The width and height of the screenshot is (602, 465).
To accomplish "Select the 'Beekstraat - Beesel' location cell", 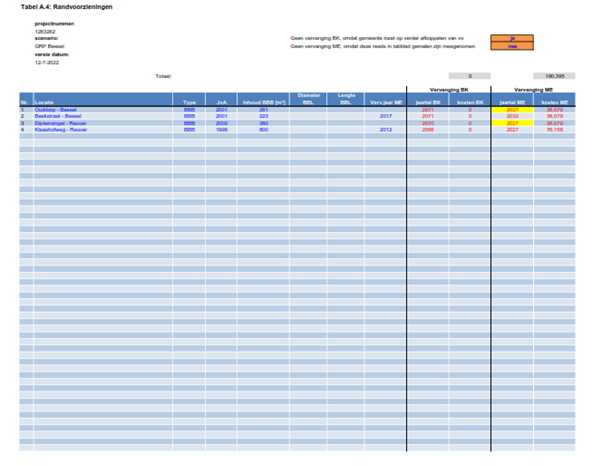I will click(59, 116).
